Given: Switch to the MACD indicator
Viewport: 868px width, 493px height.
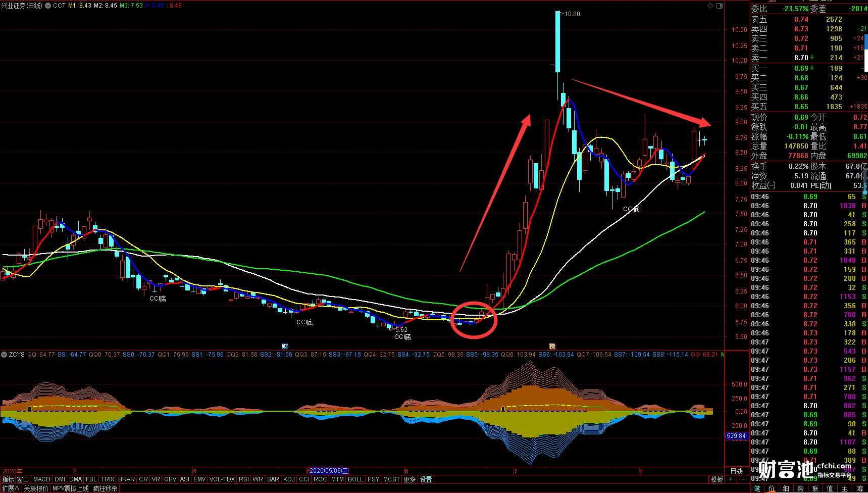Looking at the screenshot, I should (x=42, y=479).
